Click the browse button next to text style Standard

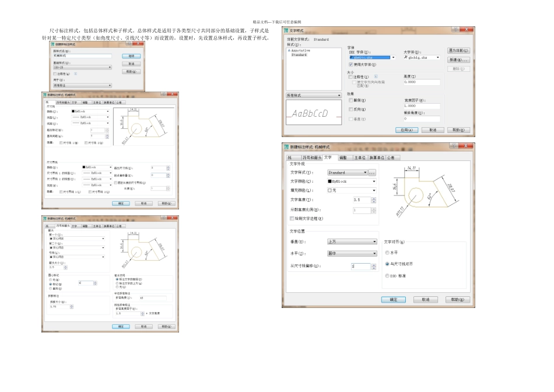tap(372, 173)
